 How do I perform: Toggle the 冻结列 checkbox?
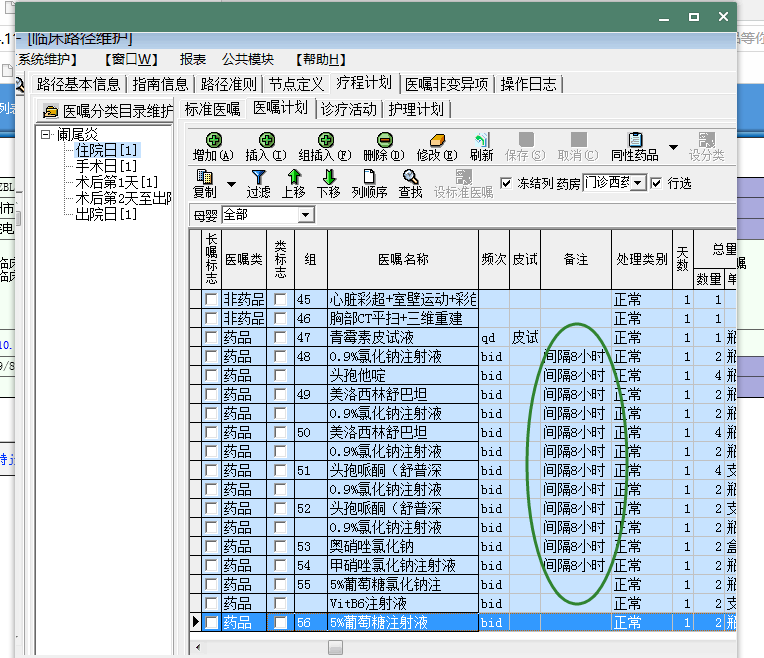(x=506, y=183)
